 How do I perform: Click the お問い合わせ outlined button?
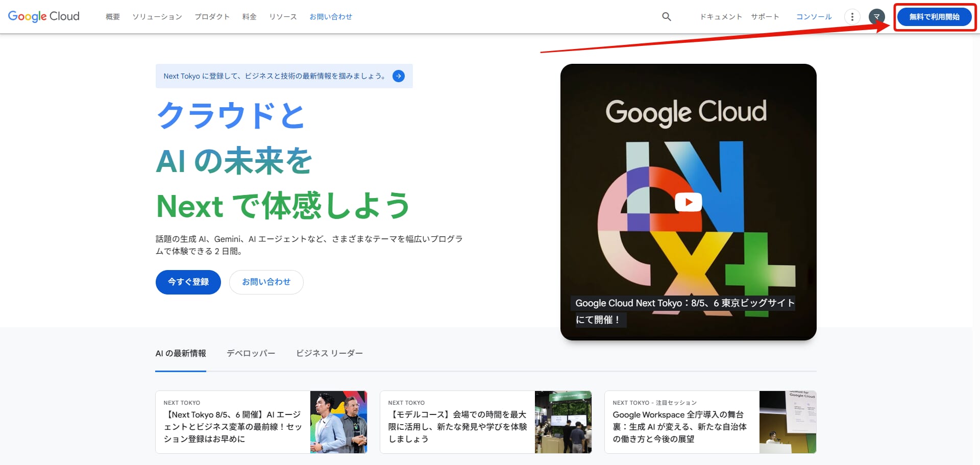(266, 282)
